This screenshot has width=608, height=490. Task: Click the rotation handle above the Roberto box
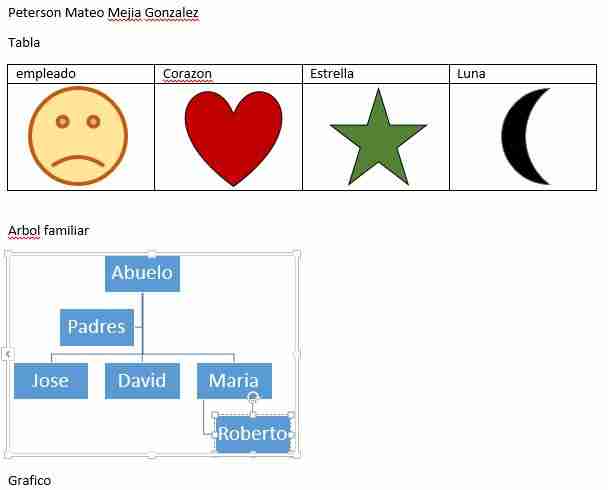click(253, 396)
